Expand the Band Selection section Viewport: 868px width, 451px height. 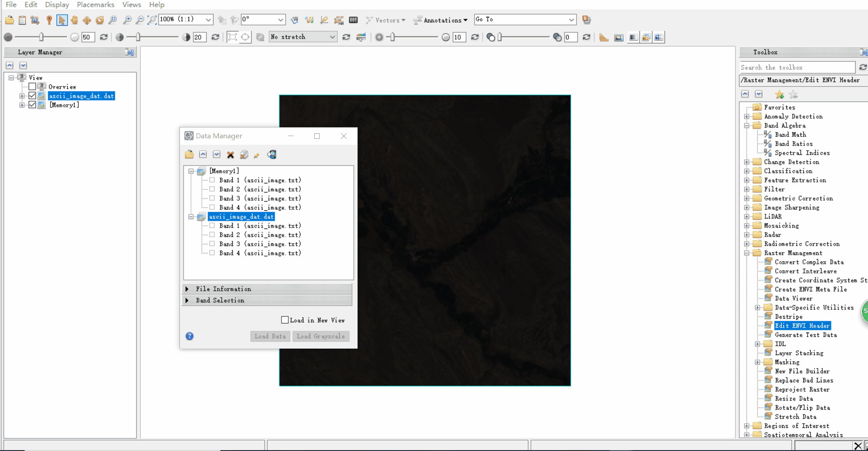[267, 300]
